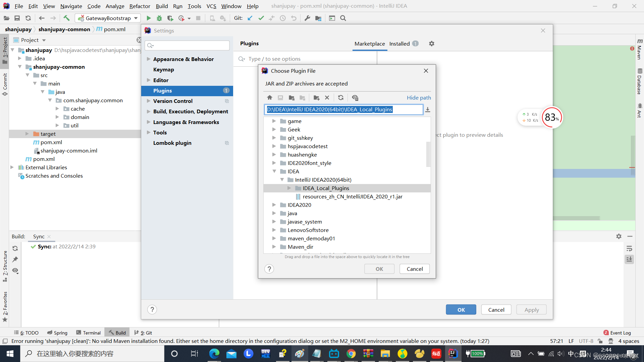
Task: Toggle show hidden files and directories
Action: coord(355,98)
